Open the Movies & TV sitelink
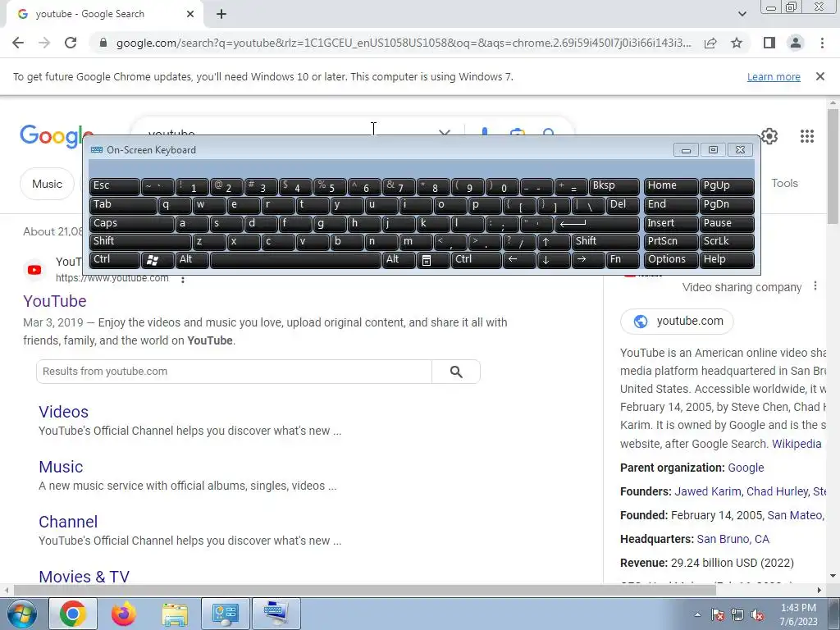This screenshot has width=840, height=630. (84, 577)
